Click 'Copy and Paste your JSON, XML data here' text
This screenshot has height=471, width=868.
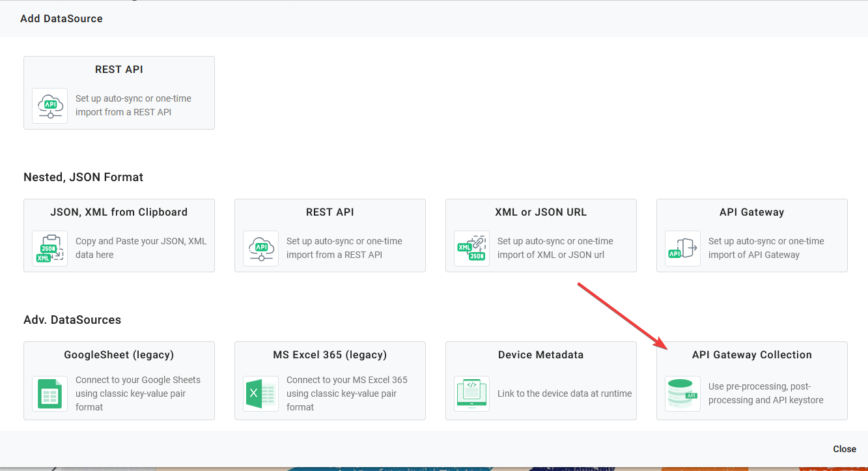pos(141,248)
